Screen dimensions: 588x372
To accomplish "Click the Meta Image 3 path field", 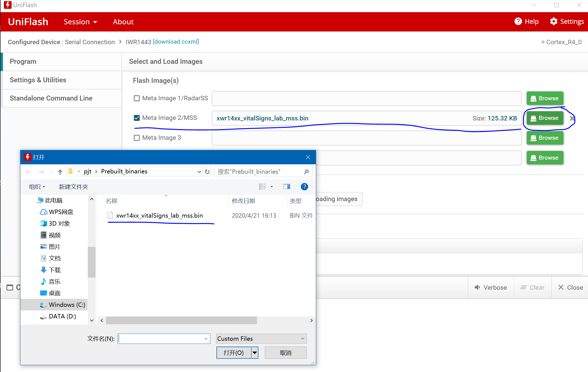I will (366, 138).
